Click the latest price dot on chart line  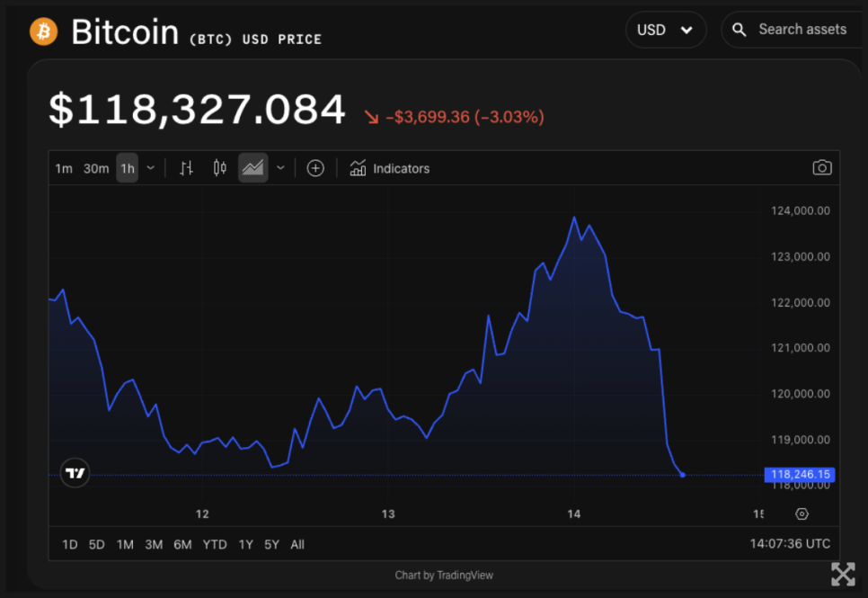coord(683,475)
